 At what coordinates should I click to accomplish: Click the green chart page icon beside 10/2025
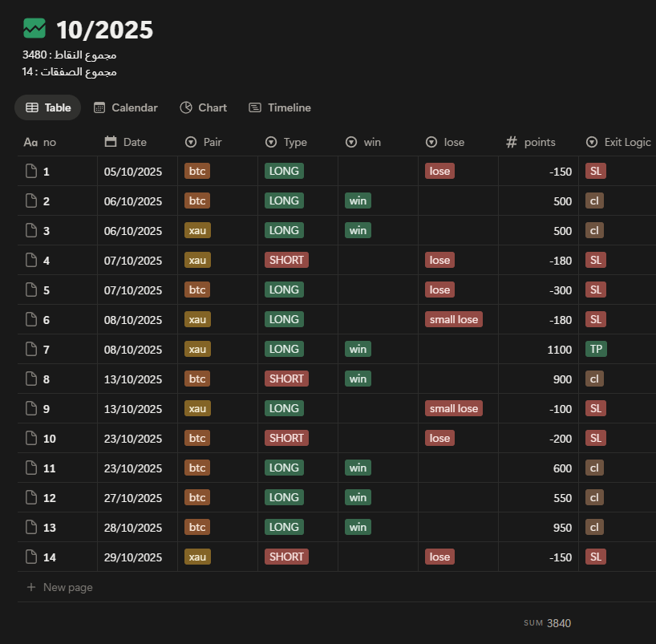point(34,29)
